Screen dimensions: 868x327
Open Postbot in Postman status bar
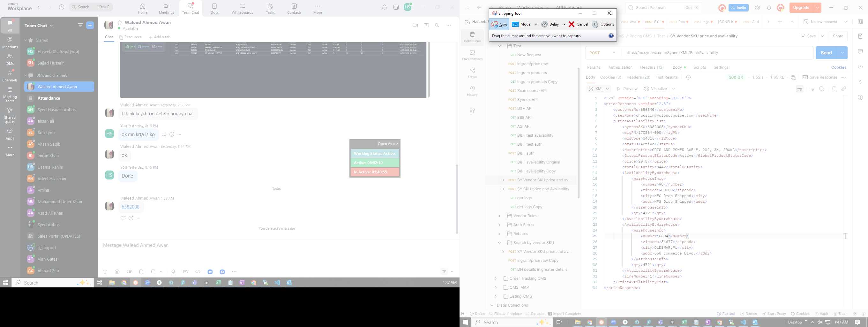click(726, 314)
